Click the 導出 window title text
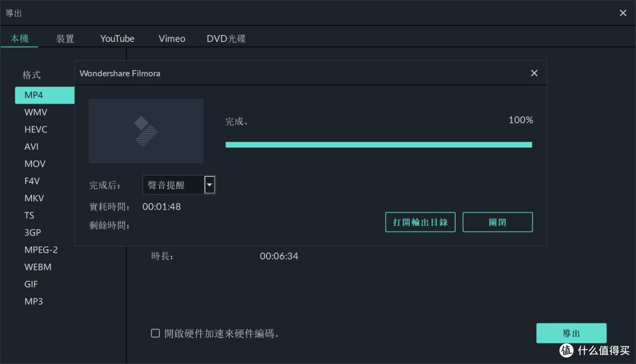Image resolution: width=636 pixels, height=364 pixels. [x=14, y=13]
